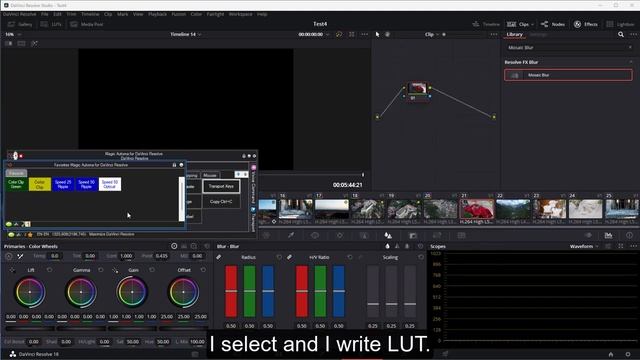Screen dimensions: 640x360
Task: Toggle the lock on Favorites window
Action: click(174, 165)
